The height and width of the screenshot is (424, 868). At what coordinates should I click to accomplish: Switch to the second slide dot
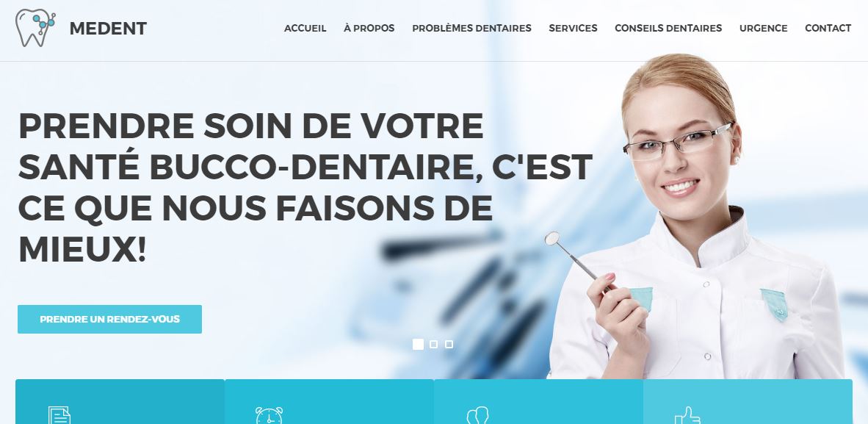(x=433, y=344)
